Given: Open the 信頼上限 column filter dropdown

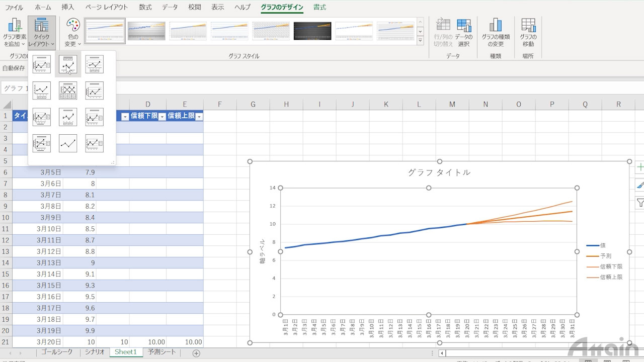Looking at the screenshot, I should click(x=199, y=117).
